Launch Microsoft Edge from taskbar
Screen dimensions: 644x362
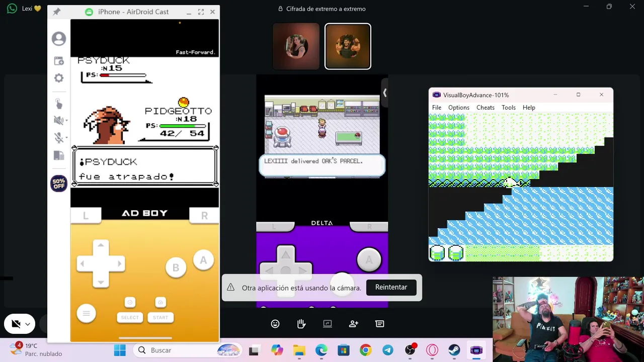coord(321,350)
